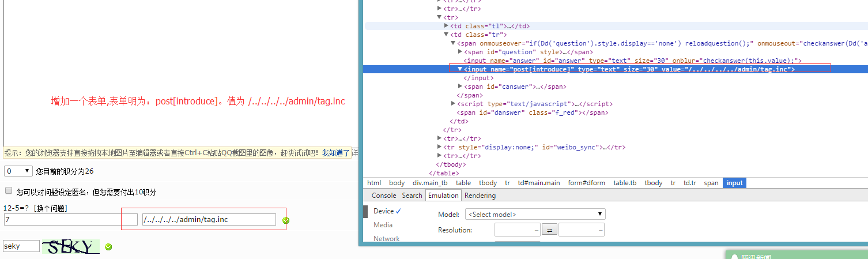Viewport: 868px width, 259px height.
Task: Click the td#main.main breadcrumb
Action: tap(539, 183)
